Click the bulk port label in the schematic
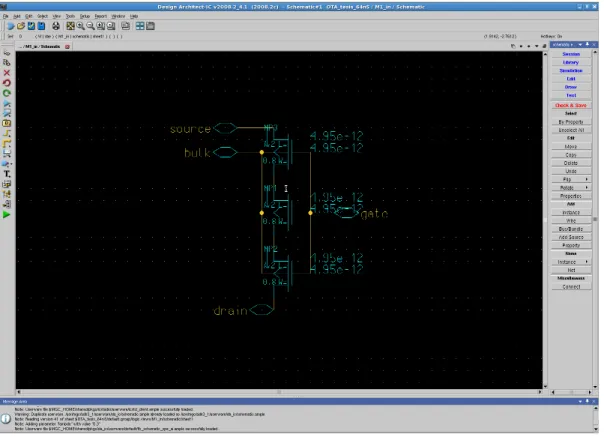604x437 pixels. (x=197, y=153)
